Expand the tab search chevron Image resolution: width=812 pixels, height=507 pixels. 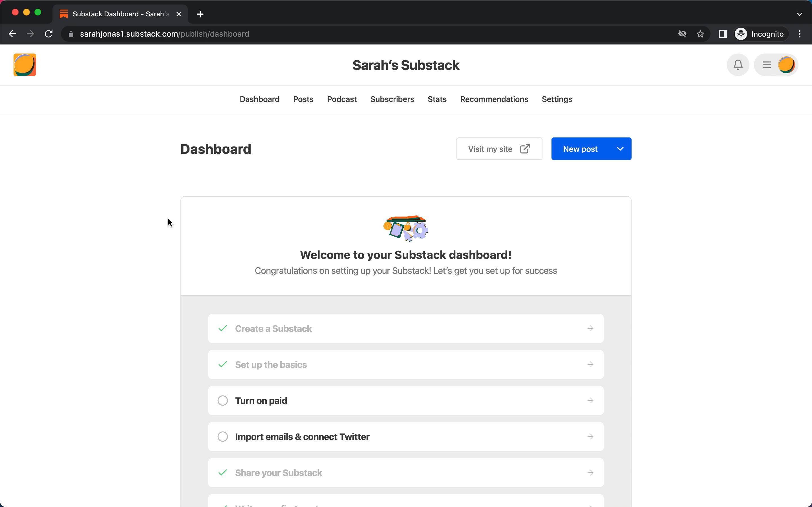(x=799, y=14)
